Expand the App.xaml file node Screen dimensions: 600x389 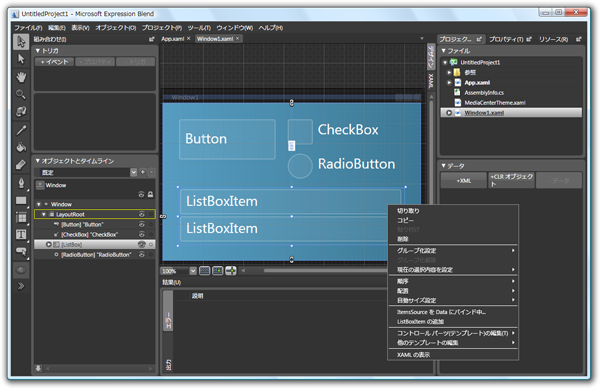pyautogui.click(x=449, y=82)
